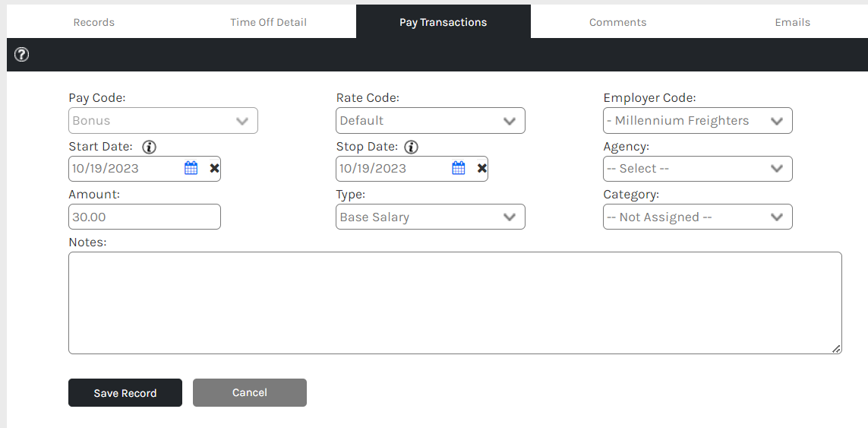Viewport: 868px width, 428px height.
Task: Show Start Date info tooltip icon
Action: tap(150, 147)
